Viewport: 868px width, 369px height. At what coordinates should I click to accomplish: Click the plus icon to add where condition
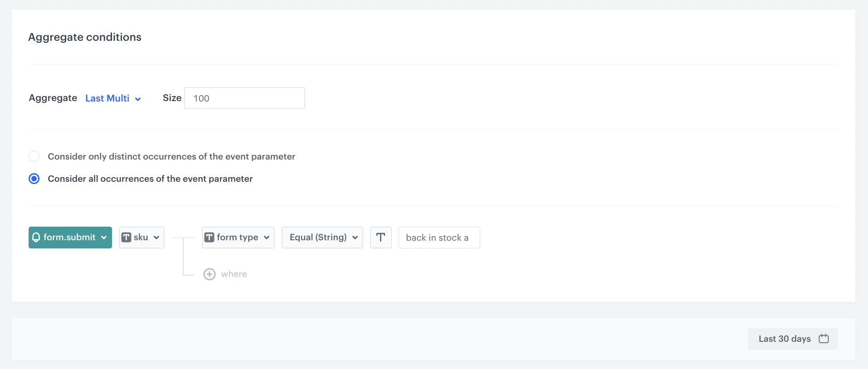tap(210, 274)
